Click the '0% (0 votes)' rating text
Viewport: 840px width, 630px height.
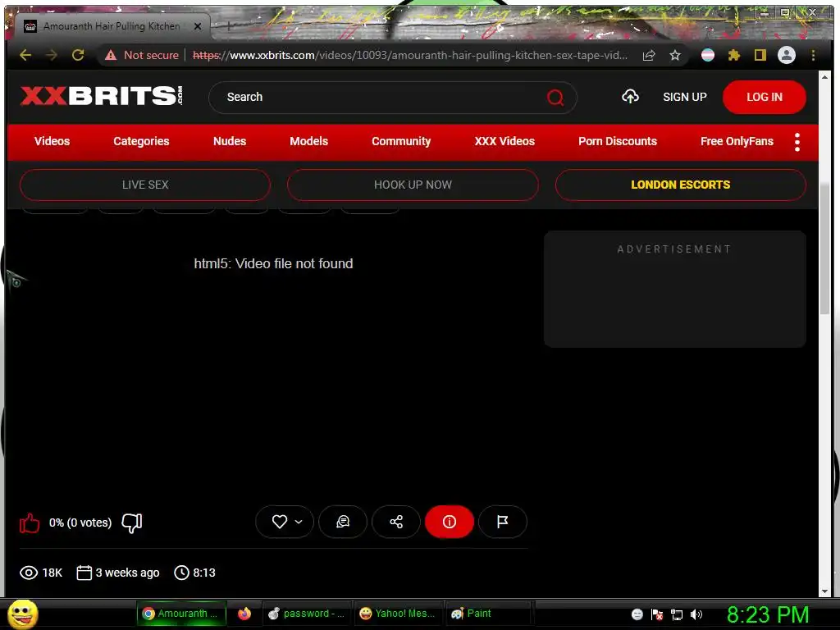[x=80, y=523]
